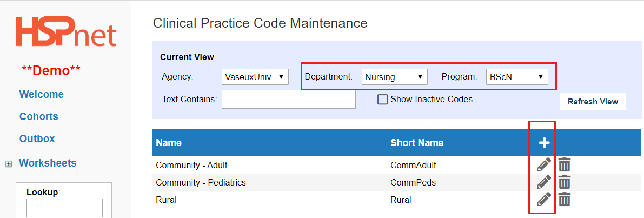
Task: Open the Agency dropdown
Action: coord(255,77)
